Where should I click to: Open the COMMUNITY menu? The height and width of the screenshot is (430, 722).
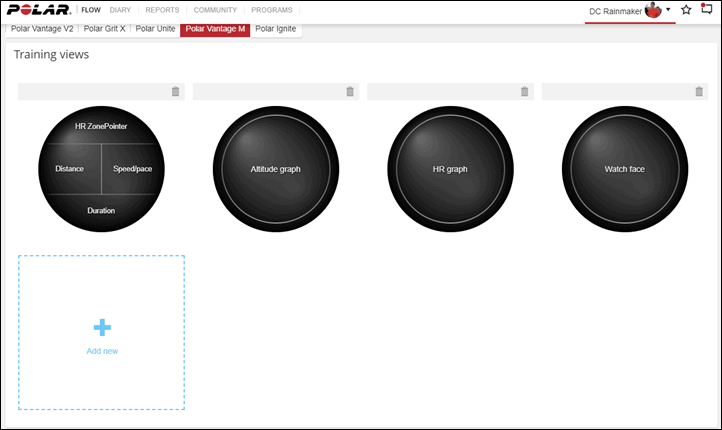(215, 10)
